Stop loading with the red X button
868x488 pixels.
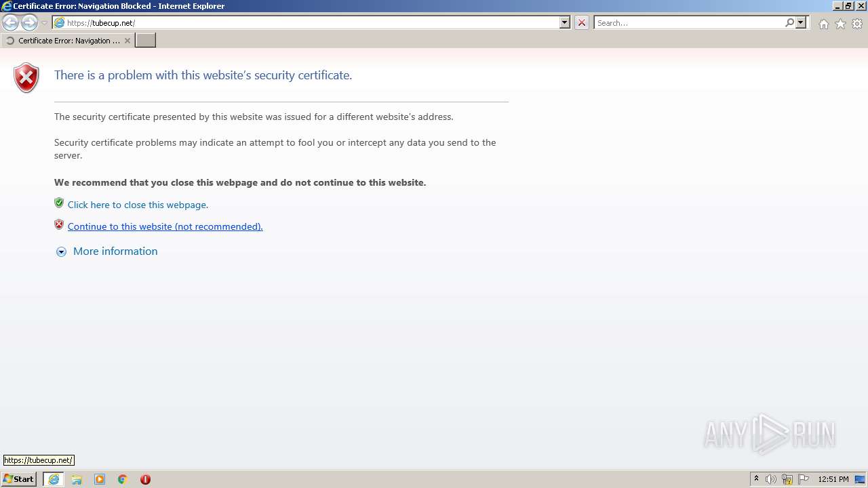(582, 22)
